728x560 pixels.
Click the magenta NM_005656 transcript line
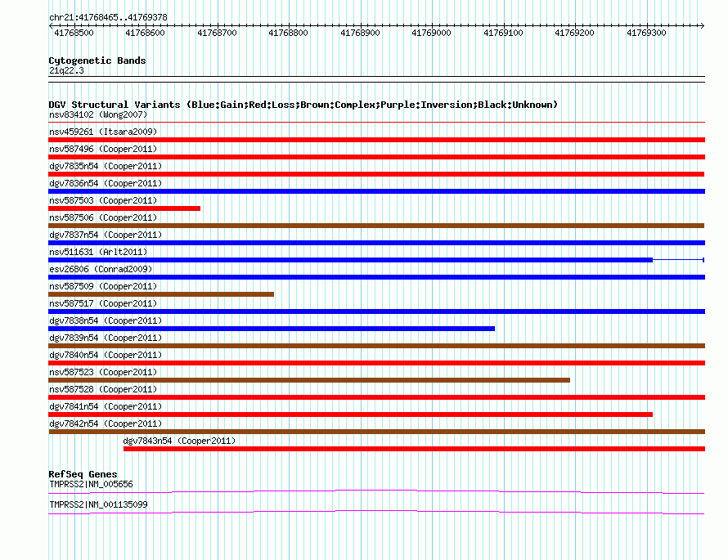coord(376,492)
